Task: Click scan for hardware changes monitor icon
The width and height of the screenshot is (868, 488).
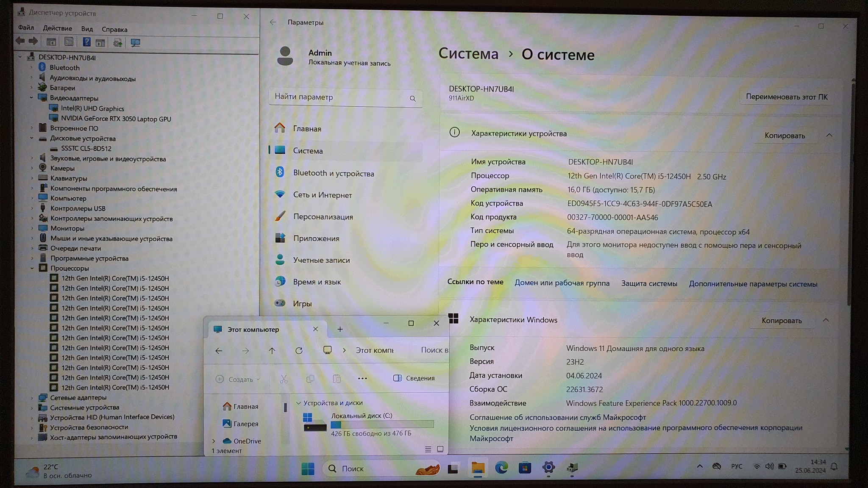Action: coord(136,42)
